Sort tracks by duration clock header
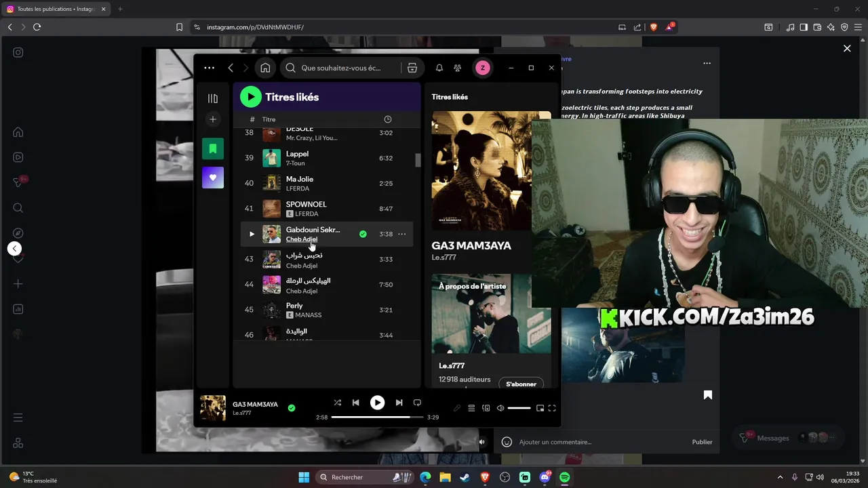The height and width of the screenshot is (488, 868). click(x=388, y=119)
